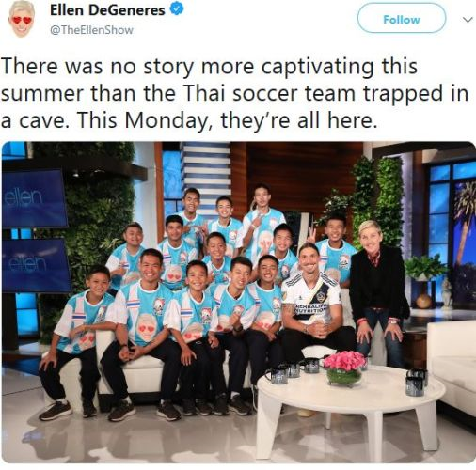Follow the @TheEllenShow account
The width and height of the screenshot is (476, 470).
tap(402, 20)
